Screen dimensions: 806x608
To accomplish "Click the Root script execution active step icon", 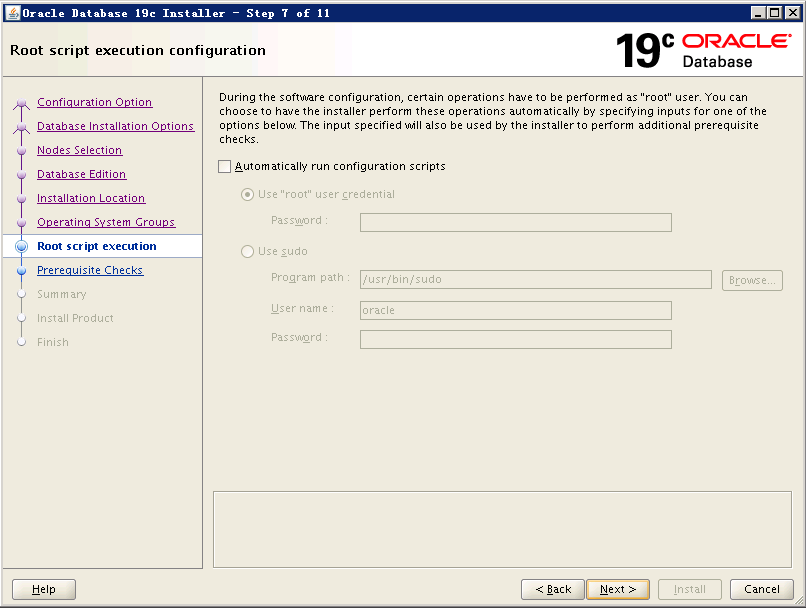I will [x=22, y=247].
